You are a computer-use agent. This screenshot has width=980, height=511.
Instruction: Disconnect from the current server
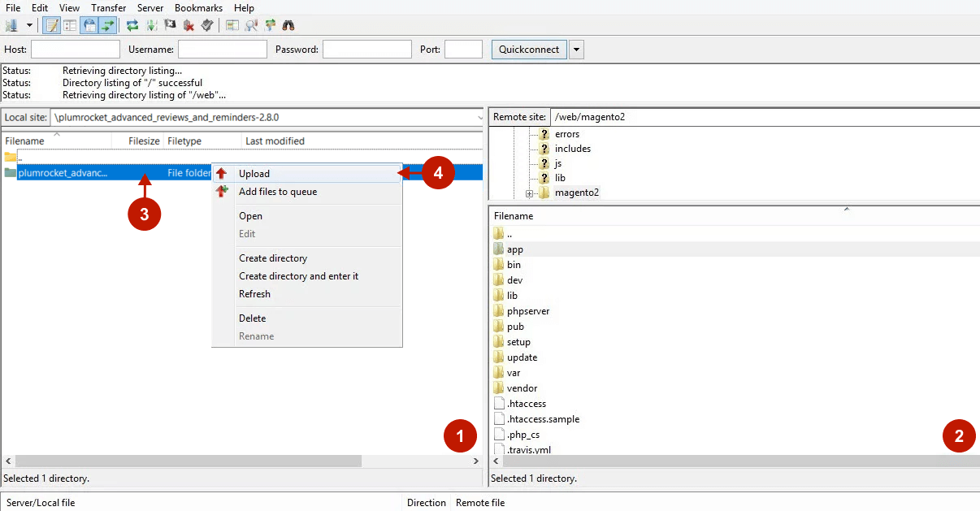(x=186, y=25)
